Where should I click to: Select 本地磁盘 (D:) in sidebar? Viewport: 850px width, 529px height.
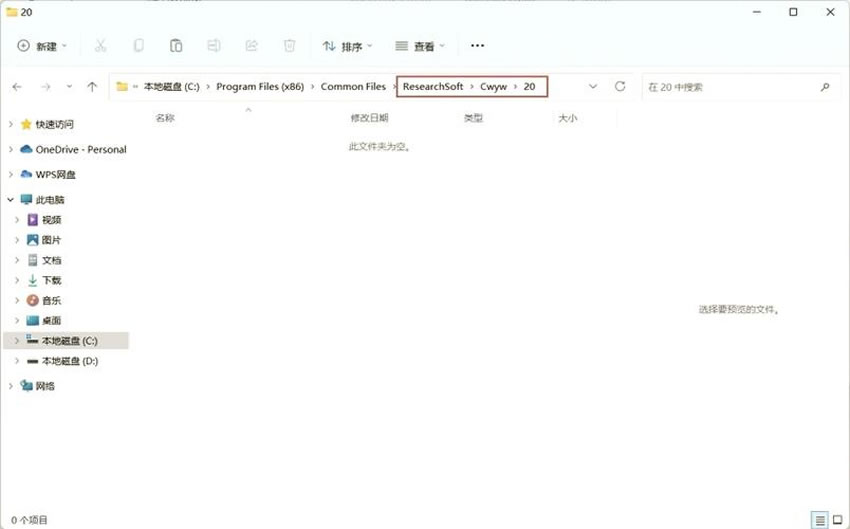[69, 361]
